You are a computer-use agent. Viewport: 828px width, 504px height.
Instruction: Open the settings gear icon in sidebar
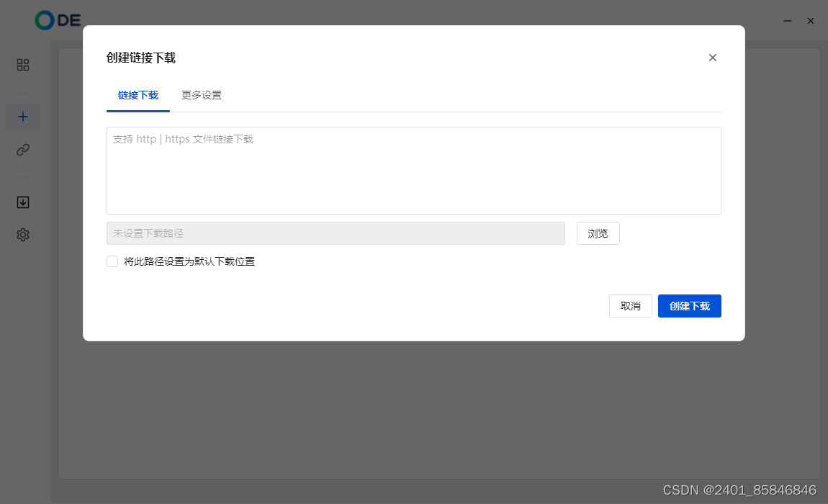(23, 235)
